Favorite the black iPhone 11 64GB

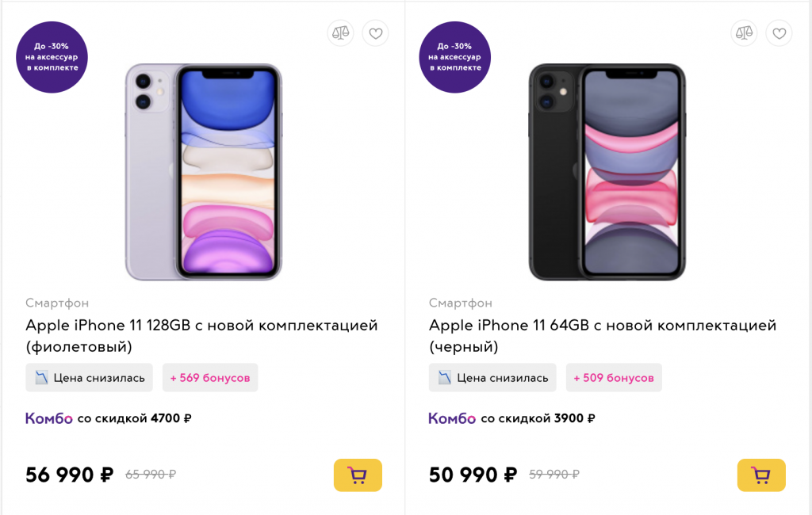coord(779,33)
